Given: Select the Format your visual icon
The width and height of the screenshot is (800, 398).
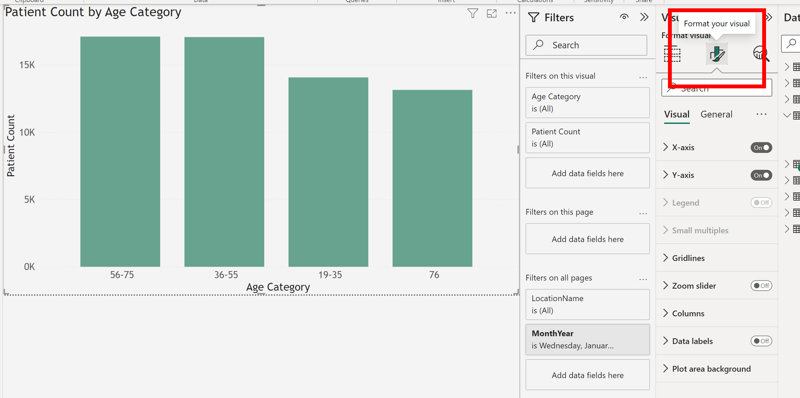Looking at the screenshot, I should click(x=717, y=54).
